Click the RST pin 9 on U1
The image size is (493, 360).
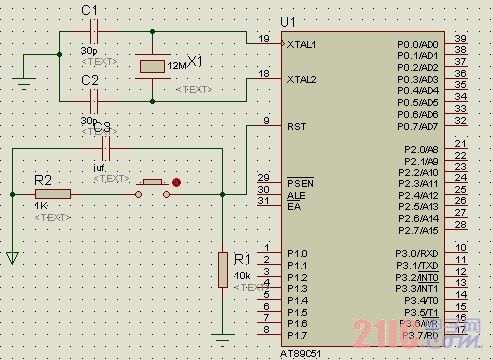[268, 125]
